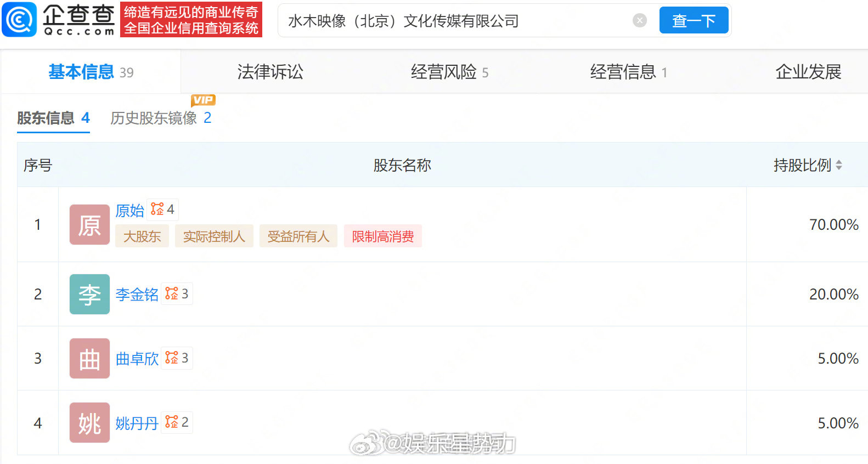Click the VIP badge icon
This screenshot has width=868, height=464.
(x=203, y=100)
